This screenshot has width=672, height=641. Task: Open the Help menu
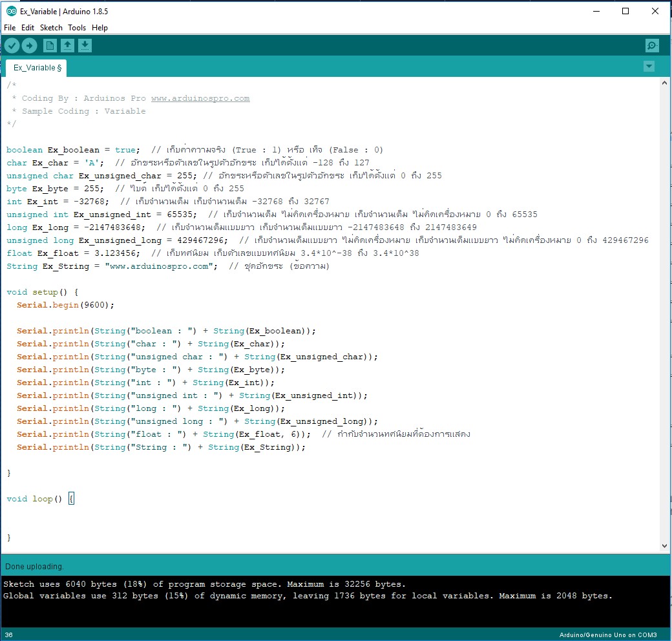(100, 28)
